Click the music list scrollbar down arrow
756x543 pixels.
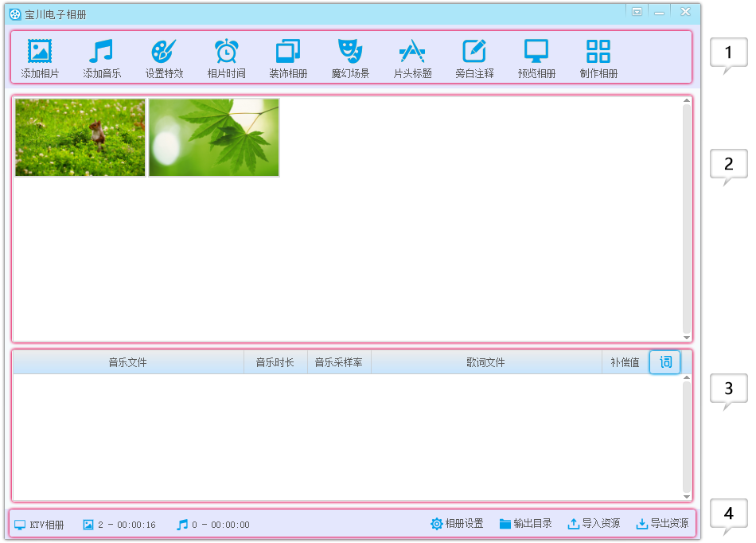click(x=687, y=497)
